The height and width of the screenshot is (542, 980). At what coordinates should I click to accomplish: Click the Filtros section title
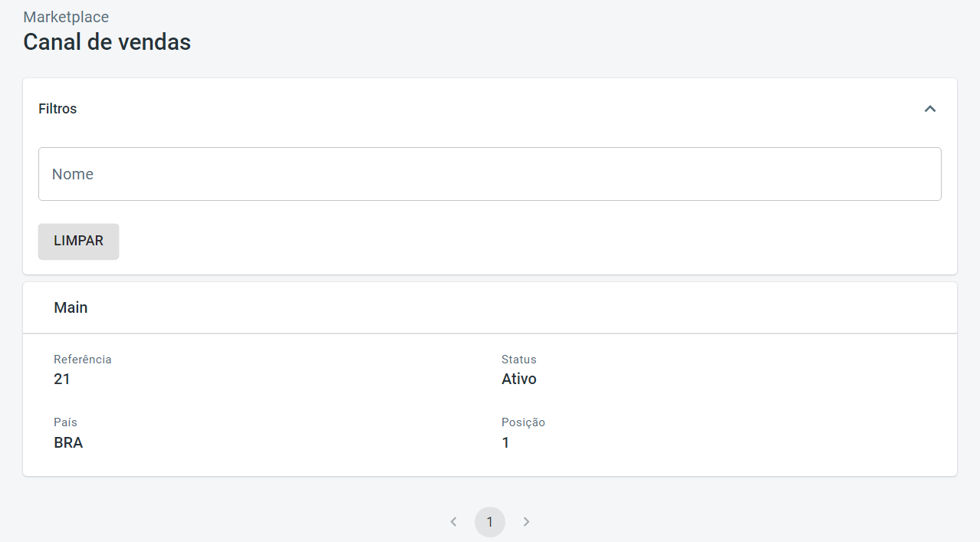click(x=58, y=109)
